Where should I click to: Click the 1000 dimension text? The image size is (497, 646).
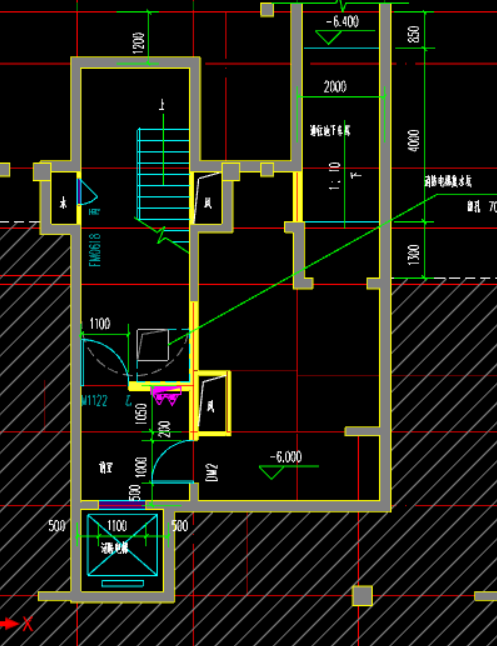[x=141, y=467]
